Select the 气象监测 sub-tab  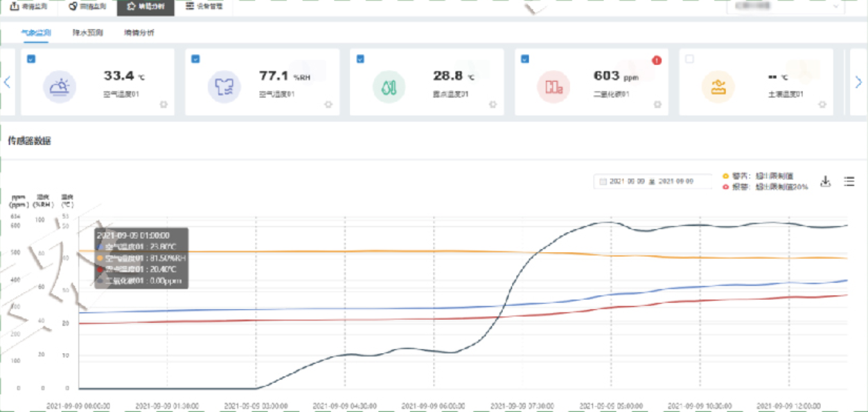coord(35,33)
